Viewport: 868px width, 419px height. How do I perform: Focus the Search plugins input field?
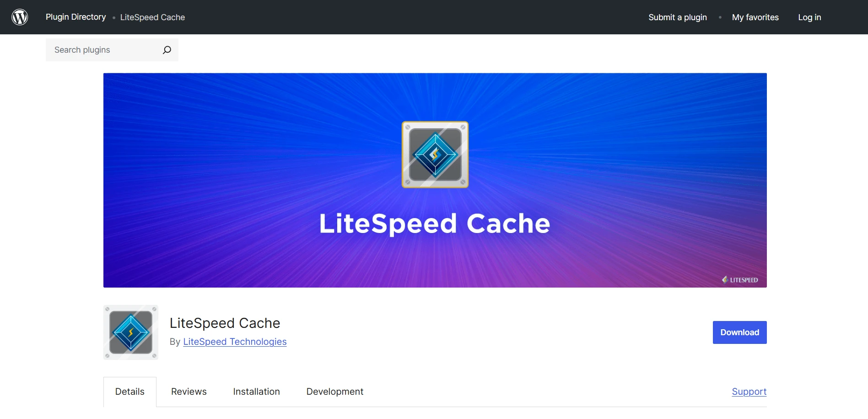(105, 50)
